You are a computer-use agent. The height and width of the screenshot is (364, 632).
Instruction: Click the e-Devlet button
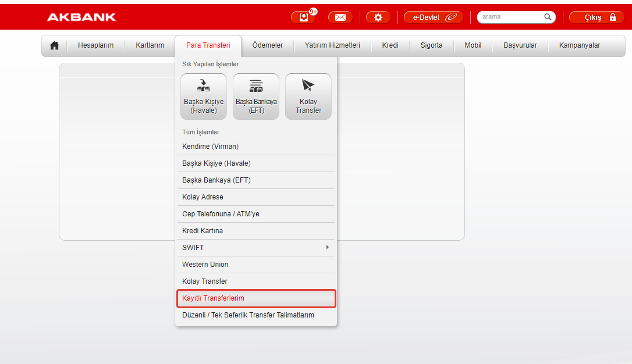coord(434,17)
